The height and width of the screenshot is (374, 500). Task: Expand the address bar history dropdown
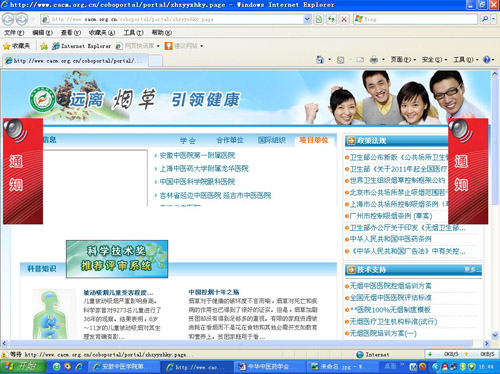[307, 19]
